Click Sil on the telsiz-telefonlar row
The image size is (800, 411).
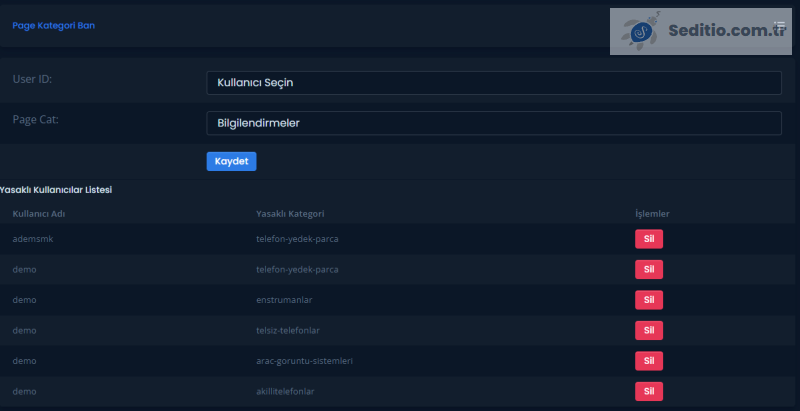click(648, 330)
